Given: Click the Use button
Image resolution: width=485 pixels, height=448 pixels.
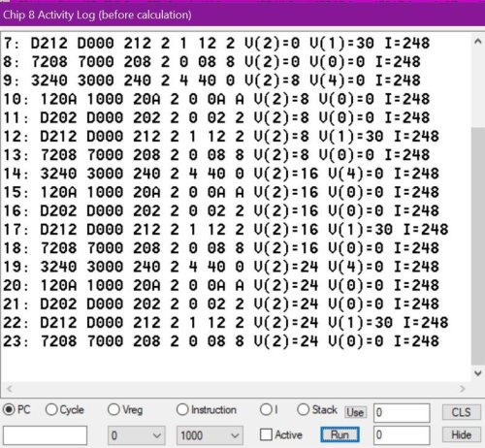Looking at the screenshot, I should click(355, 412).
